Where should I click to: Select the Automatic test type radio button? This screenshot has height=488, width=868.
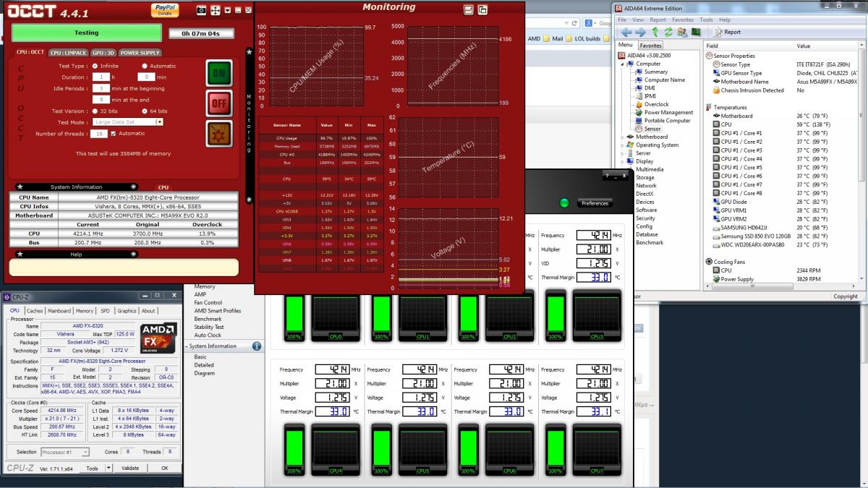click(144, 66)
